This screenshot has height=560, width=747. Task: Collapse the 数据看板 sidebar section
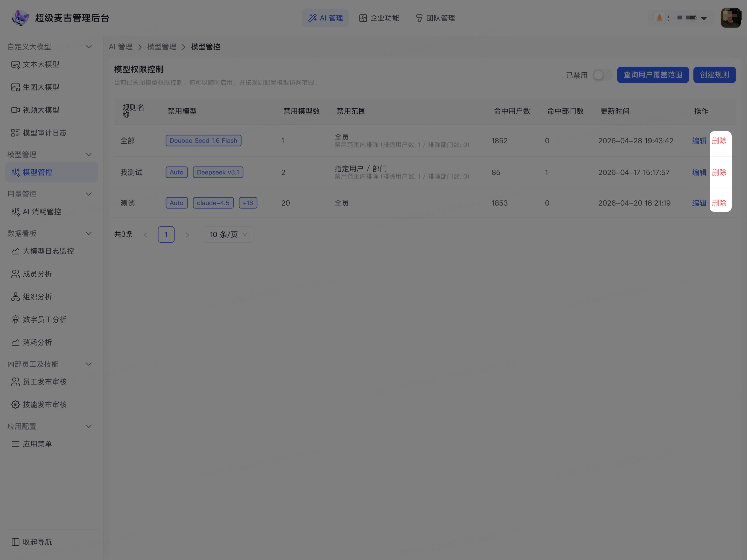pyautogui.click(x=89, y=234)
